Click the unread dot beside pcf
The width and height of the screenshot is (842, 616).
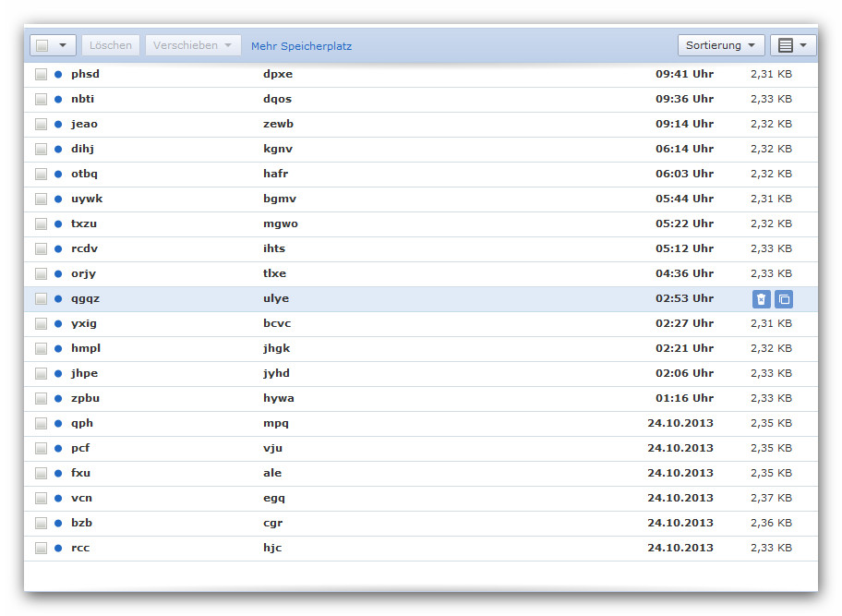click(58, 448)
